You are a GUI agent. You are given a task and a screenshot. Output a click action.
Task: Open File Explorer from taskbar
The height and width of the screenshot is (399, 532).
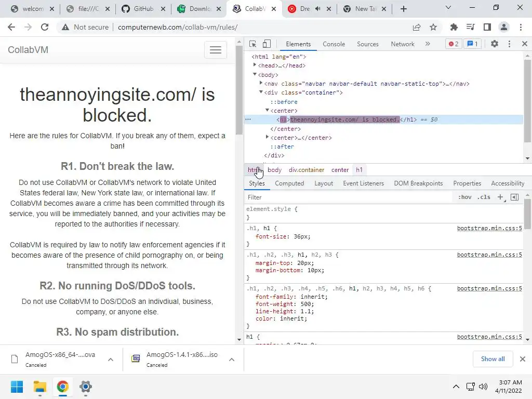coord(39,387)
